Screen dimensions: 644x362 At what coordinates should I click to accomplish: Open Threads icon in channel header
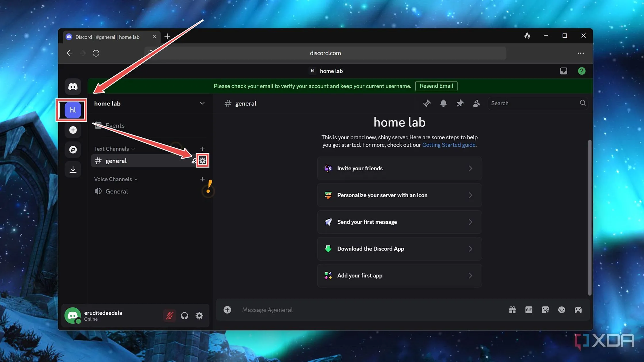427,103
